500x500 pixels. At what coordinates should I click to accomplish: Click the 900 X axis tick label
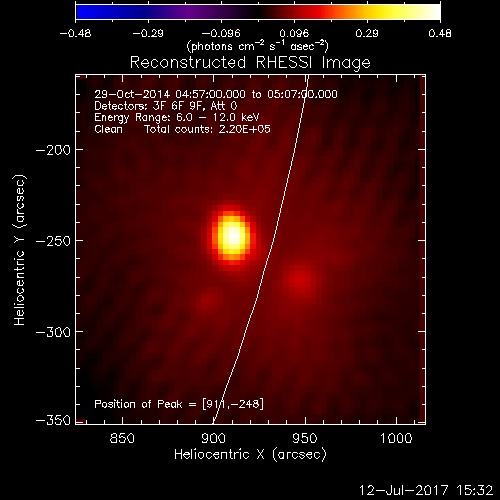pos(214,438)
